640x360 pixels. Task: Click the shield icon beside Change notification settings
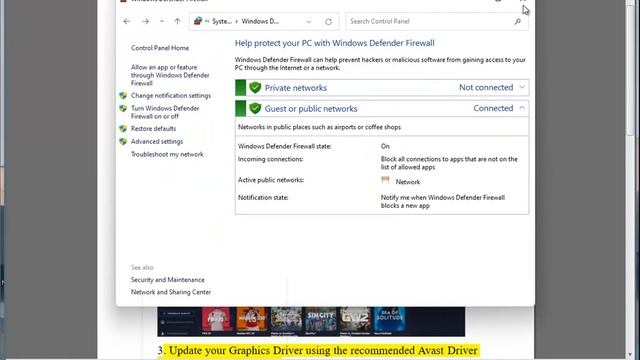(x=123, y=96)
